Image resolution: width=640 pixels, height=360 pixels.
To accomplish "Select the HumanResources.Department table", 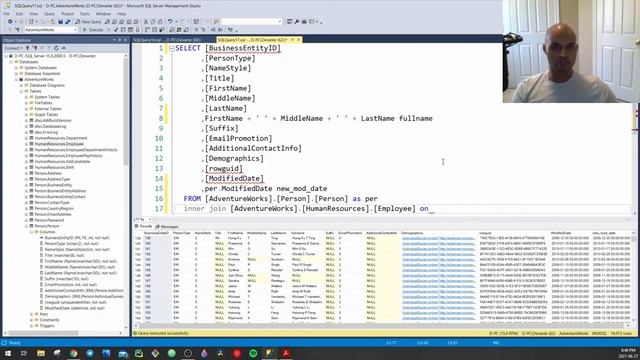I will (x=61, y=138).
